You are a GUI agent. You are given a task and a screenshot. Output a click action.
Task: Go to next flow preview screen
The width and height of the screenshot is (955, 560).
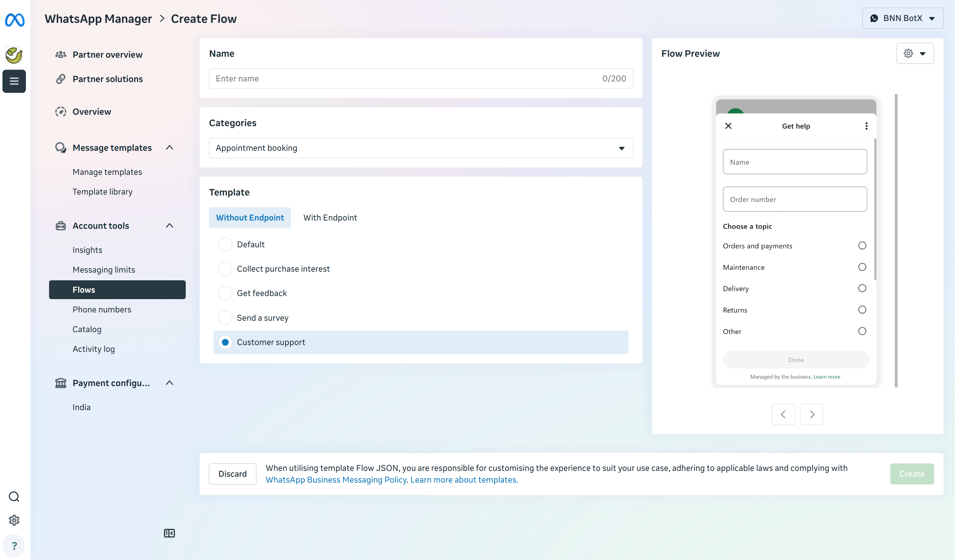[812, 414]
